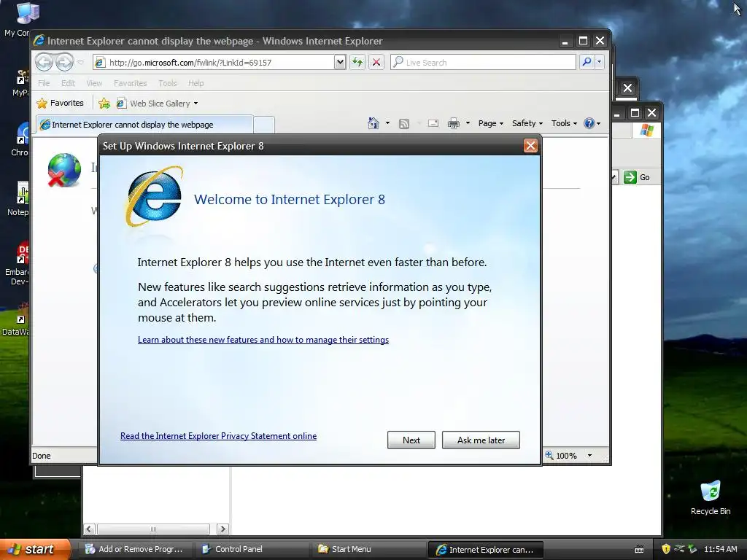Click the Recycle Bin desktop icon
This screenshot has height=560, width=747.
pos(711,497)
